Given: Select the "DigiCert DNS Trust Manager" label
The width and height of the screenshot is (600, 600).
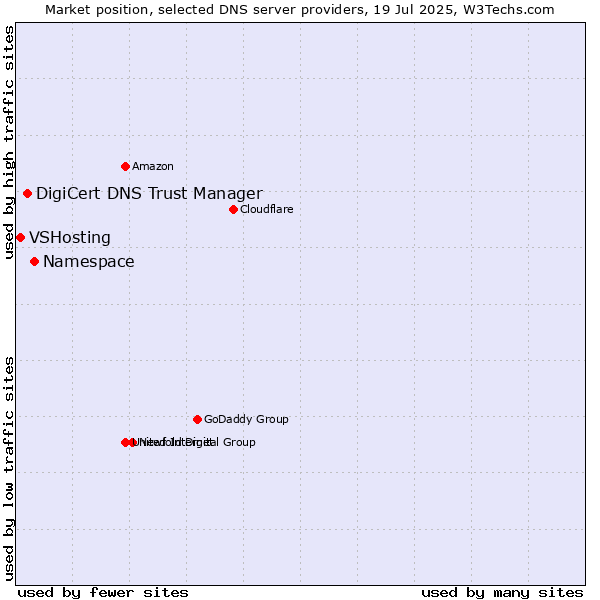Looking at the screenshot, I should [x=150, y=194].
